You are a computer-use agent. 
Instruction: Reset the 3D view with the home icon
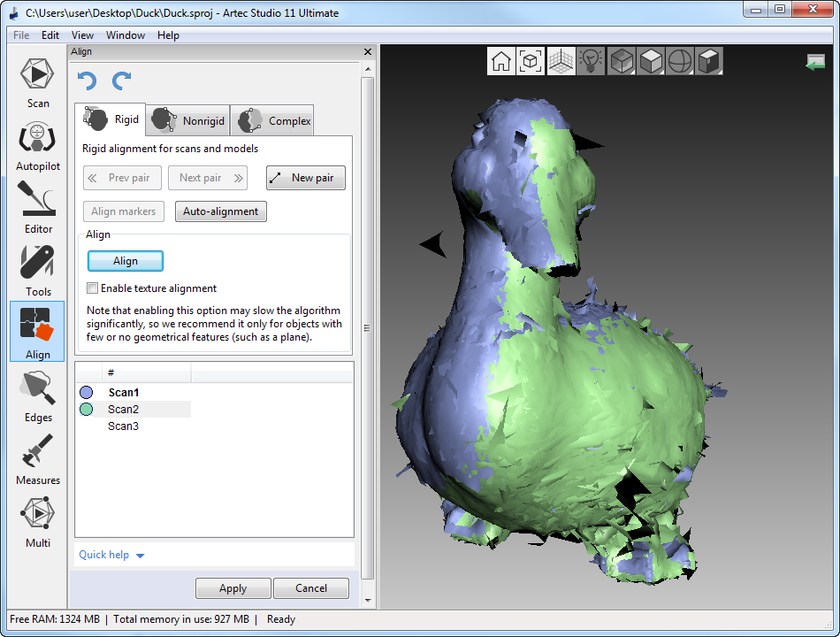tap(501, 61)
